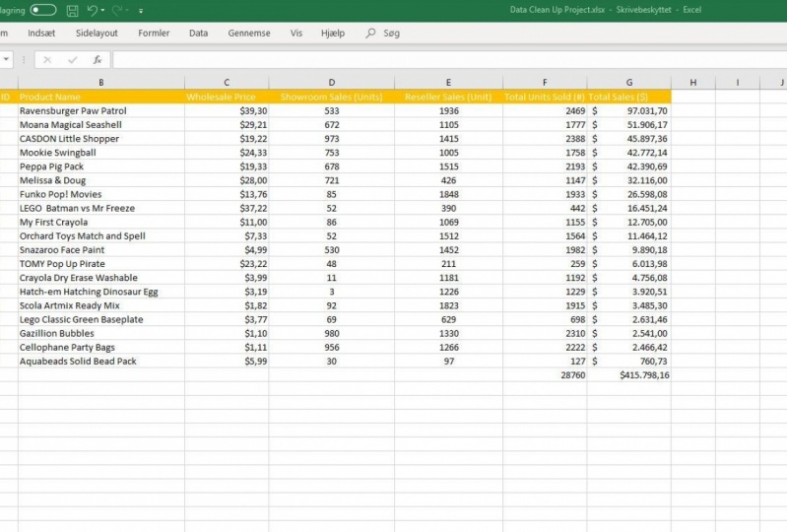Click the Redo arrow icon
The image size is (787, 532).
point(117,10)
